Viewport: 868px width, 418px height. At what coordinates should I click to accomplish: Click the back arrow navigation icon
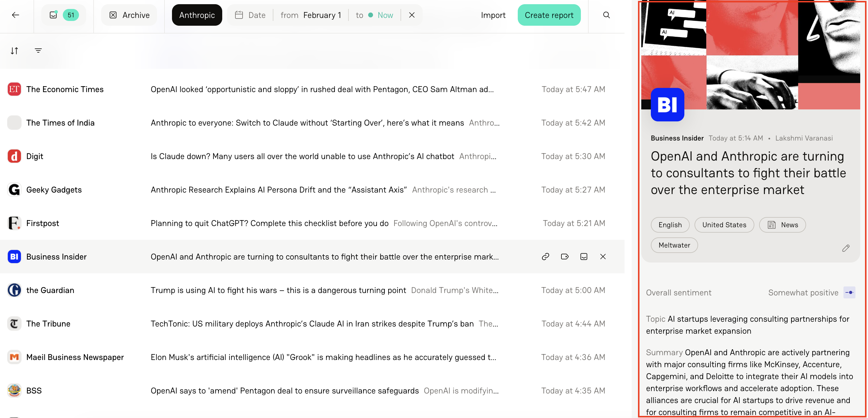tap(16, 15)
